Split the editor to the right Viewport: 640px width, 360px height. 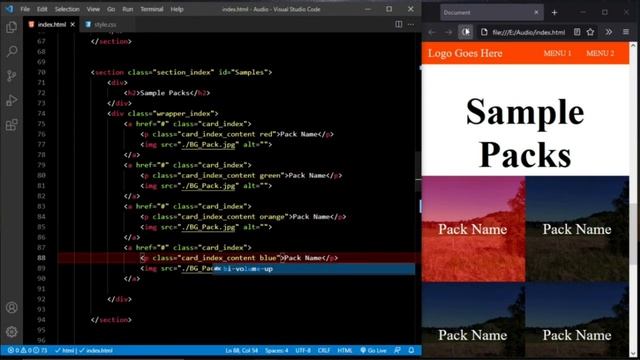(398, 24)
